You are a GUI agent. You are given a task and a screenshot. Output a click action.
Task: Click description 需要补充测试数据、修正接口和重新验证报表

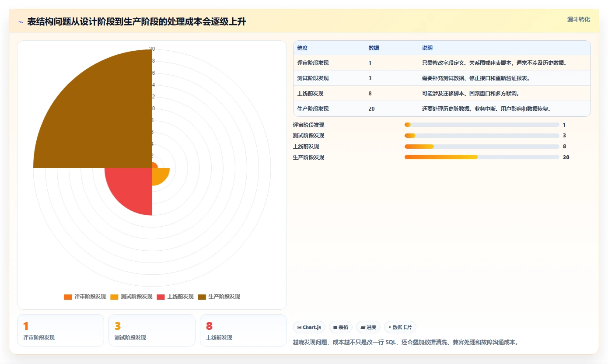476,78
